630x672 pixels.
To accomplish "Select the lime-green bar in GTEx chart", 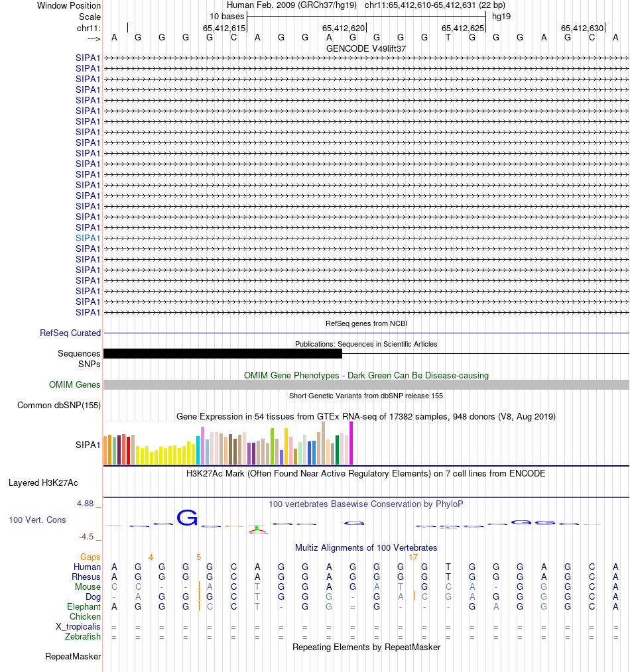I will click(x=273, y=447).
